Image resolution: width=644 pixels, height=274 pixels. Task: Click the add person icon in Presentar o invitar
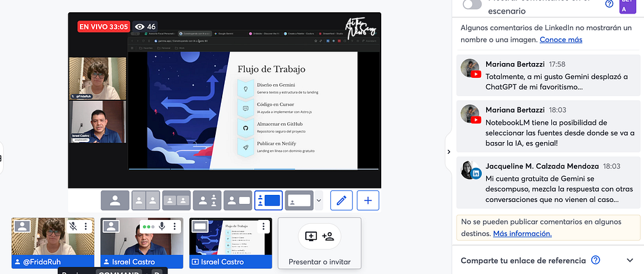click(328, 236)
